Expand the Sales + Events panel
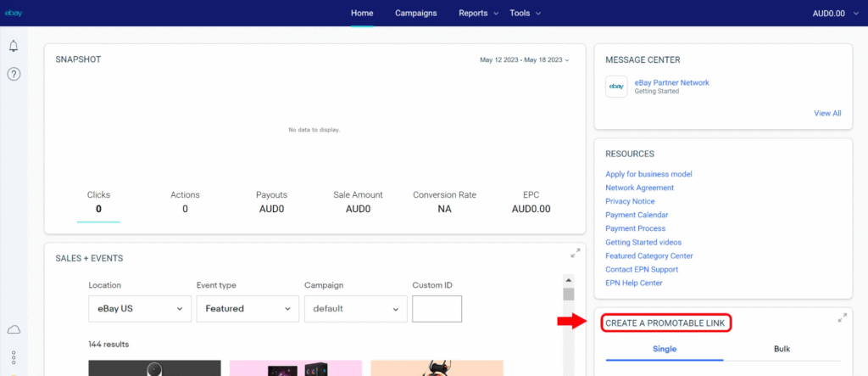Viewport: 868px width, 376px height. tap(576, 253)
